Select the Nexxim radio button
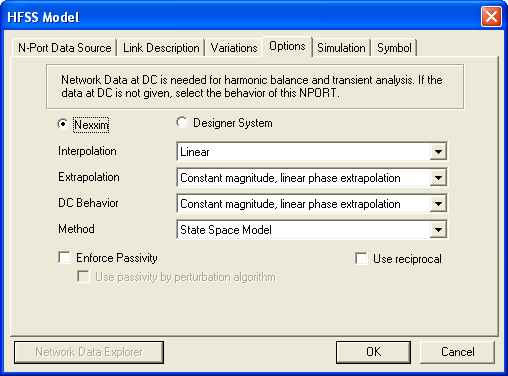Image resolution: width=508 pixels, height=376 pixels. tap(62, 124)
